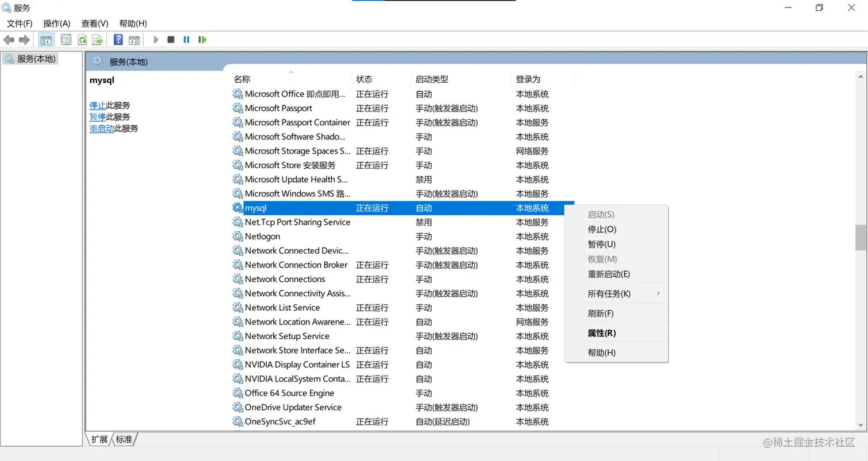The image size is (868, 461).
Task: Select the Network Connected Devic... row
Action: [x=402, y=250]
